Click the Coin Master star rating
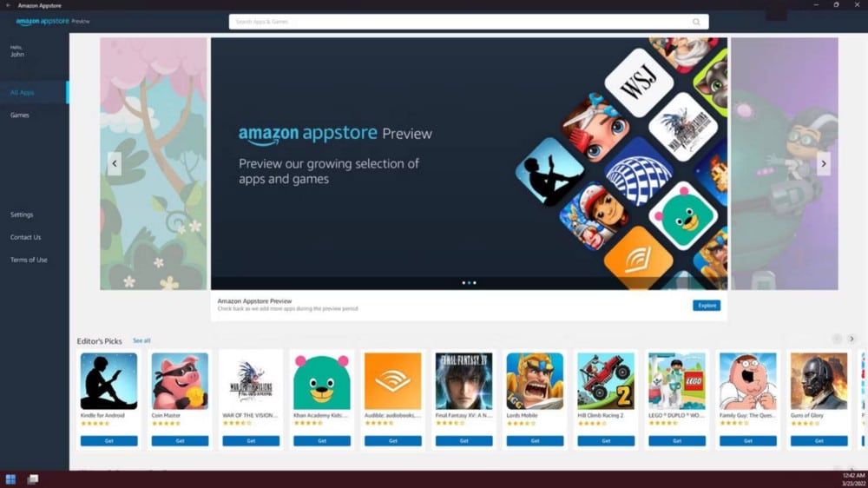The width and height of the screenshot is (868, 488). pos(166,423)
